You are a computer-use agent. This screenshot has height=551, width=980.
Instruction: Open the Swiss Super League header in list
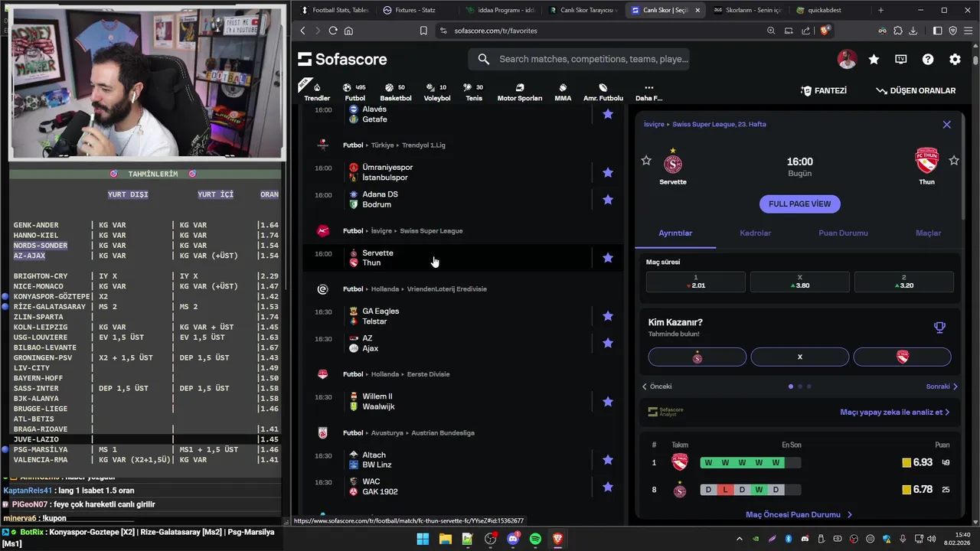pyautogui.click(x=431, y=230)
